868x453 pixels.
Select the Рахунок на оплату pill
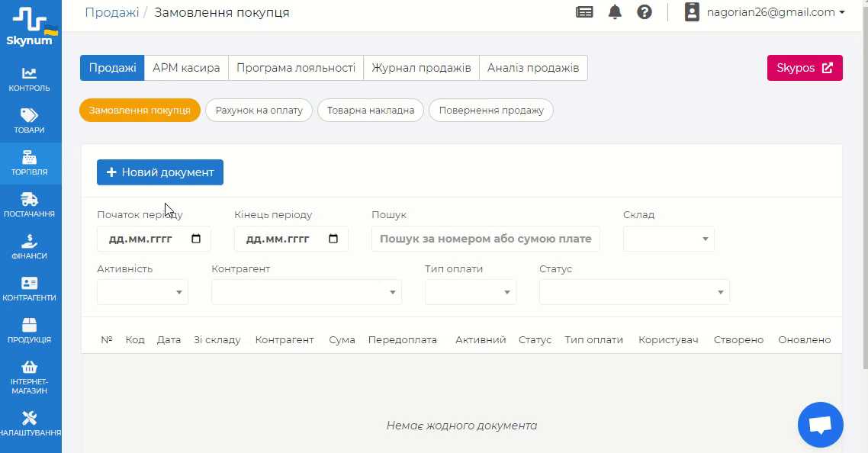pos(259,110)
